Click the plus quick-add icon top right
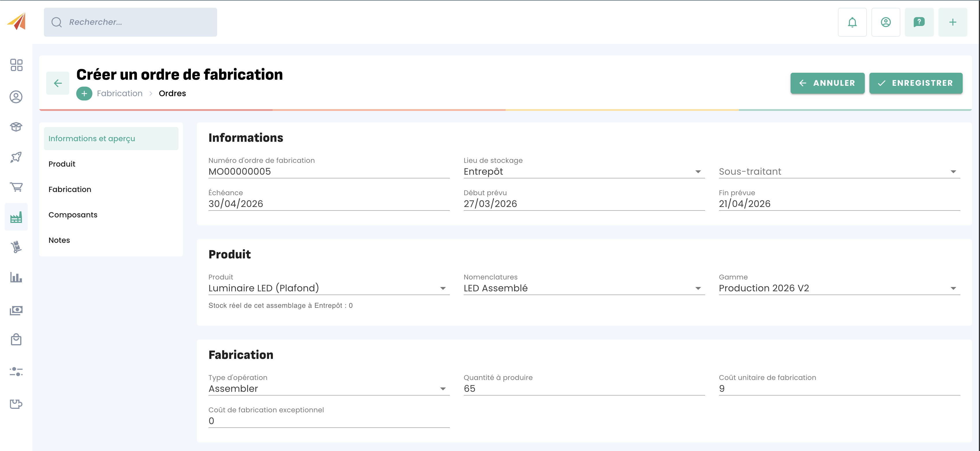Screen dimensions: 980x451 pos(952,23)
